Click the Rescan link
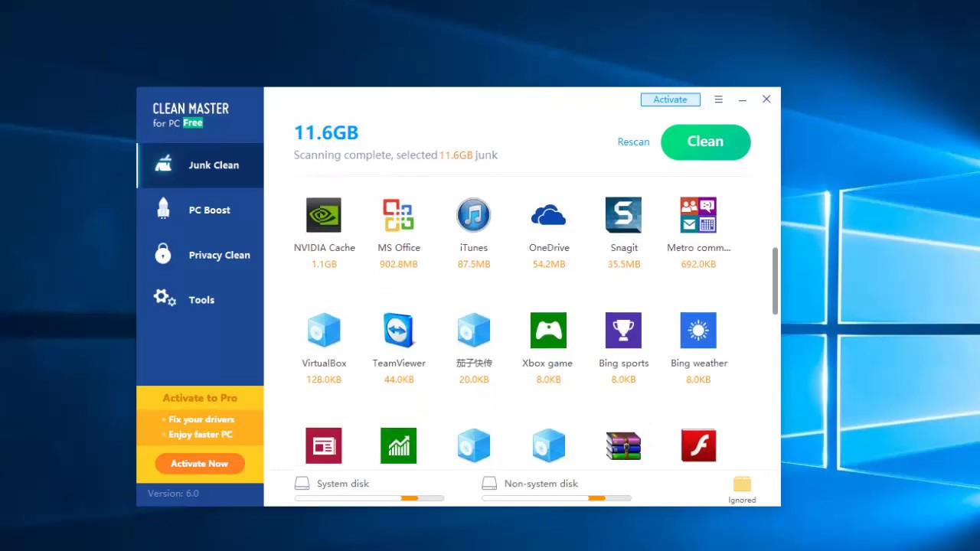This screenshot has height=551, width=980. [x=633, y=142]
